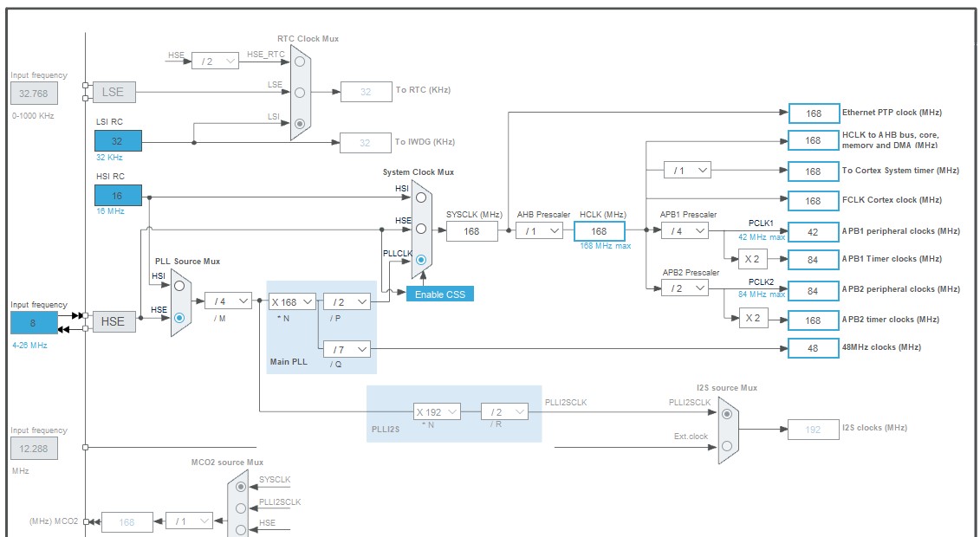Select LSE in the RTC Clock Mux

pos(300,92)
